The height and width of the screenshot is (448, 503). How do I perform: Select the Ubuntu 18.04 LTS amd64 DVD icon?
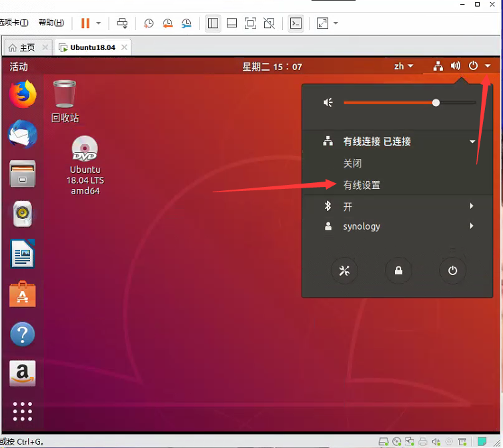pyautogui.click(x=85, y=166)
